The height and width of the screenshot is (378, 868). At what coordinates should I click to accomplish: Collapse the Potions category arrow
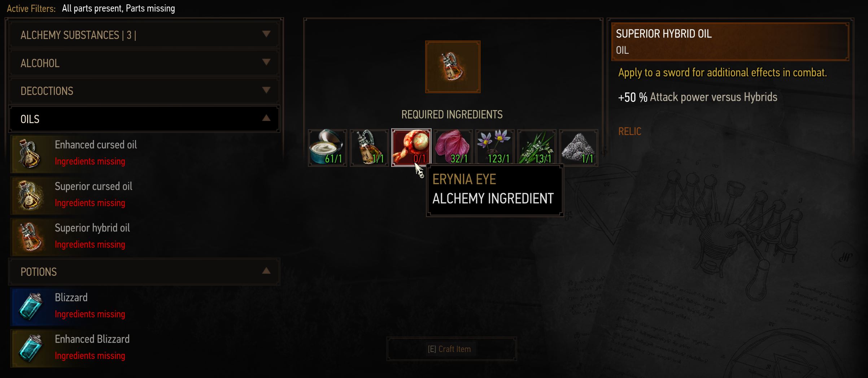[x=266, y=271]
